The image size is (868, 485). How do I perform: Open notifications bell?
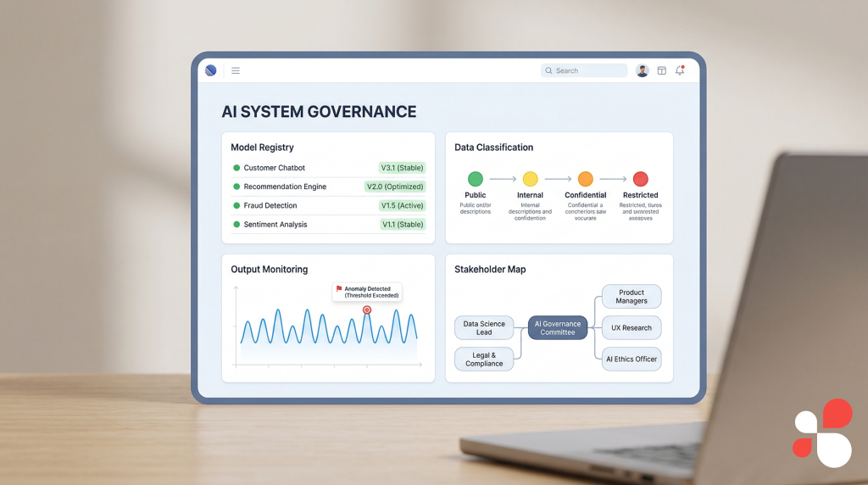(680, 70)
